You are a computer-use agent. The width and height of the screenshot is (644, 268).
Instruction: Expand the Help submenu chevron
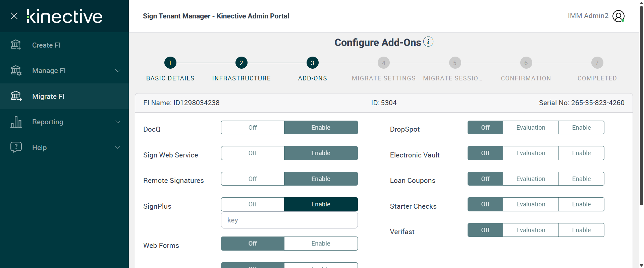coord(118,147)
